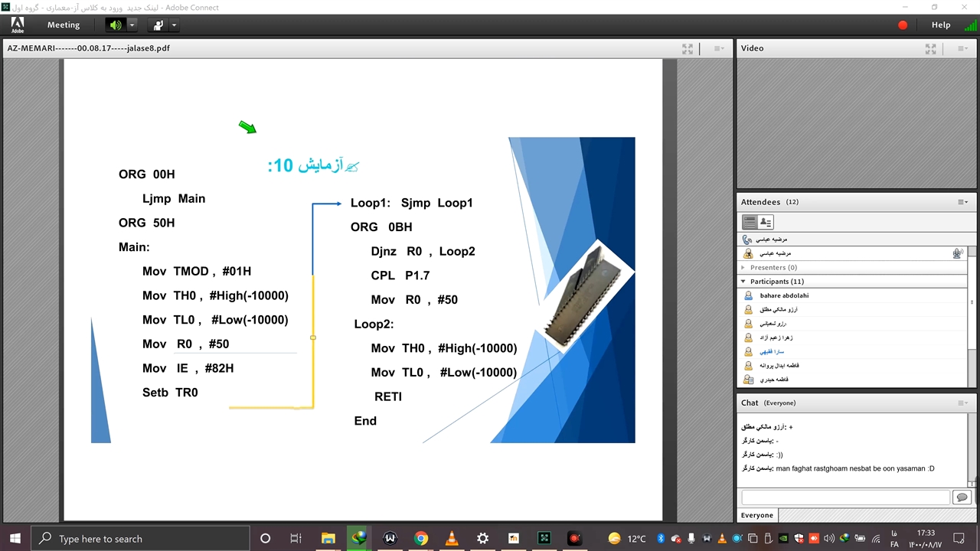
Task: Select participant bahare abdolahi
Action: point(784,295)
